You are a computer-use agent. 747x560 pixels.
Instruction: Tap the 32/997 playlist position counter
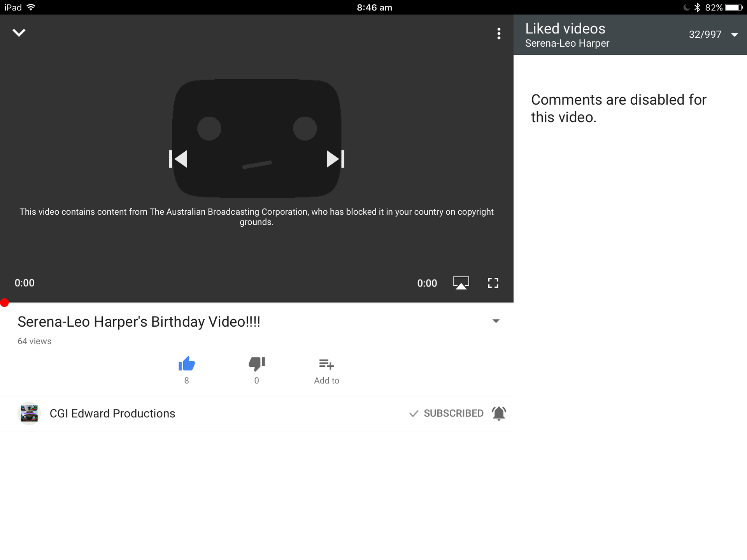click(x=705, y=35)
